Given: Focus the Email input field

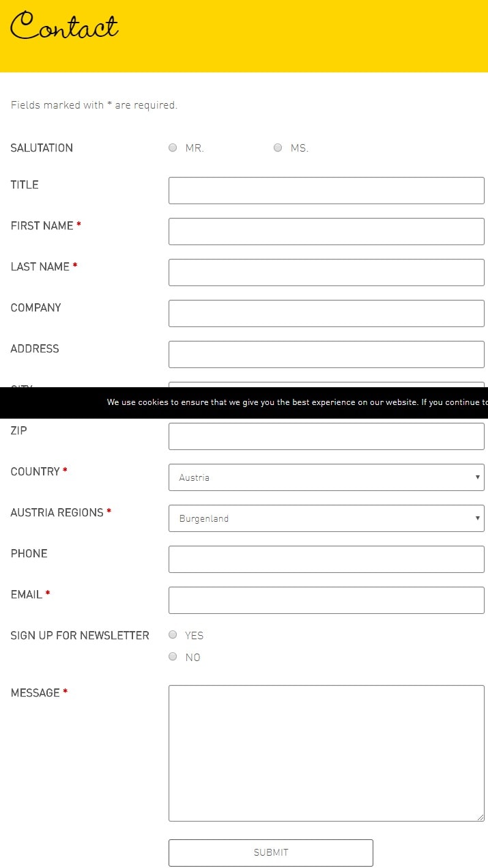Looking at the screenshot, I should coord(326,600).
